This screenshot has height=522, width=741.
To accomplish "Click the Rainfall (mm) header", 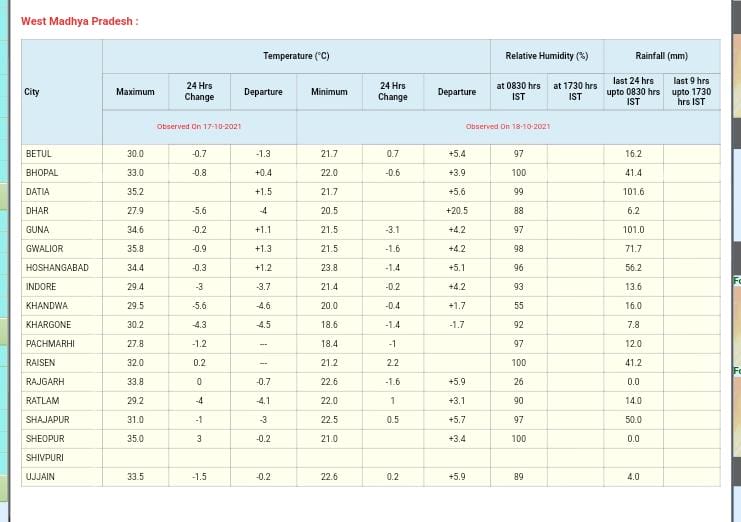I will [661, 56].
